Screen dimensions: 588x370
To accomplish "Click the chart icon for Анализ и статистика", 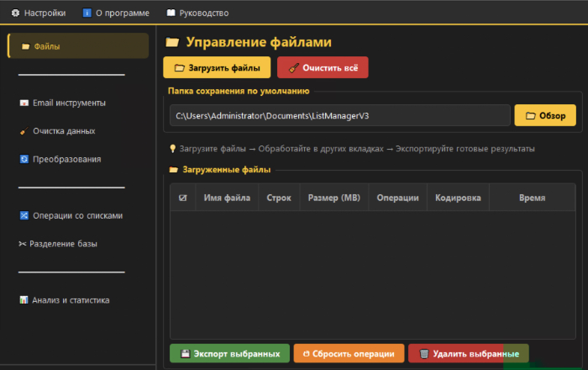I will click(24, 300).
